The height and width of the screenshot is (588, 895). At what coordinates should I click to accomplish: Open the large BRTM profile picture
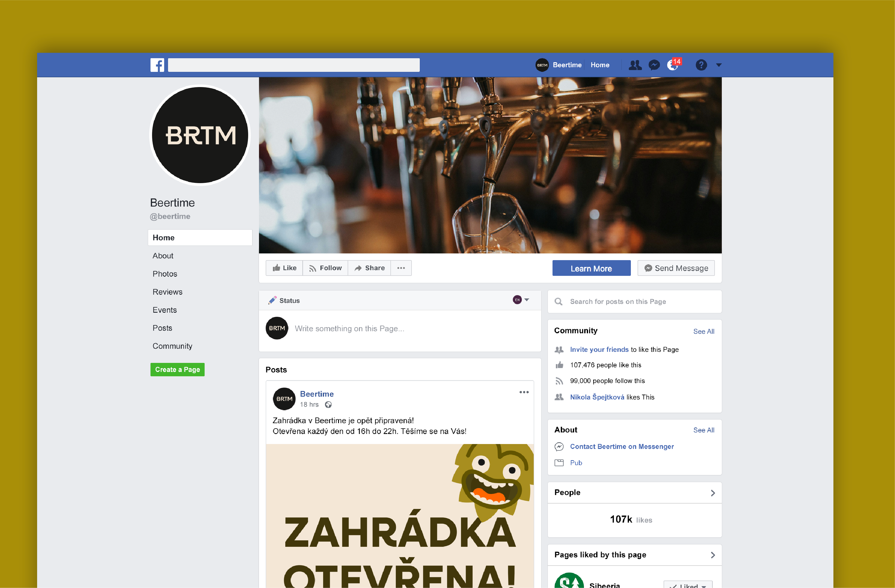coord(200,135)
